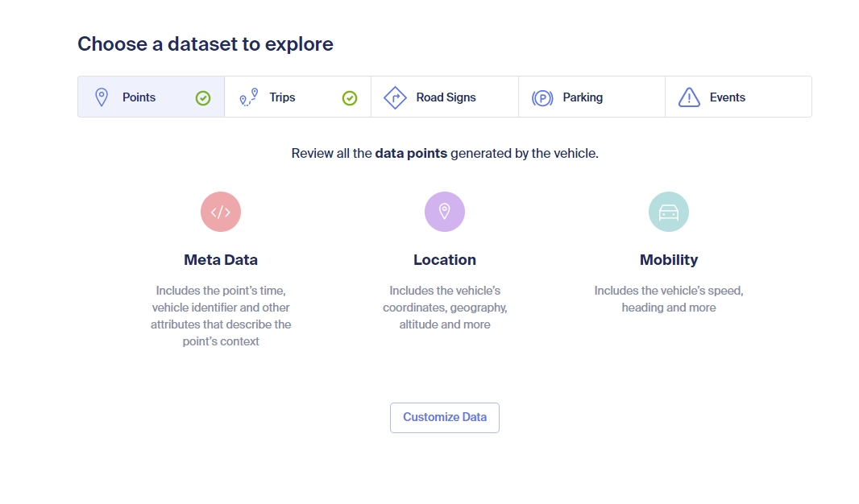Click the Road Signs turn-arrow icon
Viewport: 859px width, 504px height.
point(395,97)
